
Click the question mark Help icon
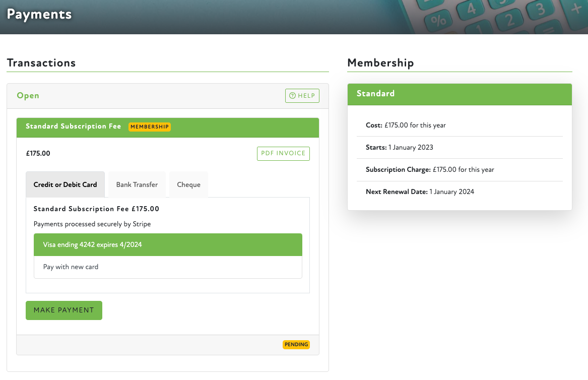(x=293, y=96)
